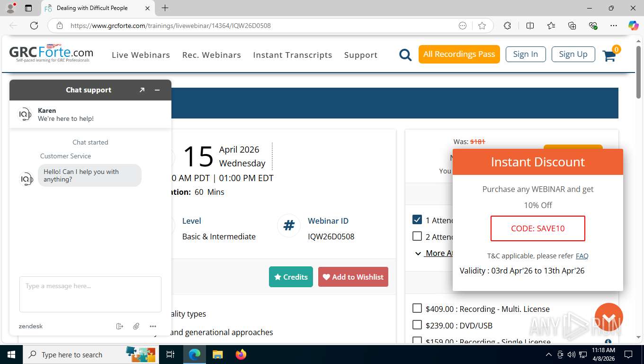
Task: Open the Rec. Webinars menu
Action: point(212,55)
